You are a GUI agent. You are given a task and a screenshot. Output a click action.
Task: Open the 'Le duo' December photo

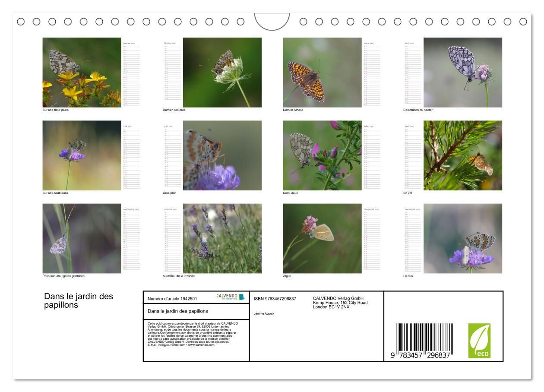(x=462, y=238)
